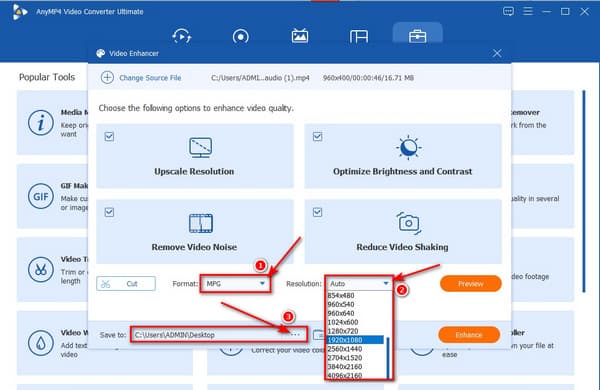
Task: Toggle the Upscale Resolution checkbox
Action: pyautogui.click(x=109, y=136)
